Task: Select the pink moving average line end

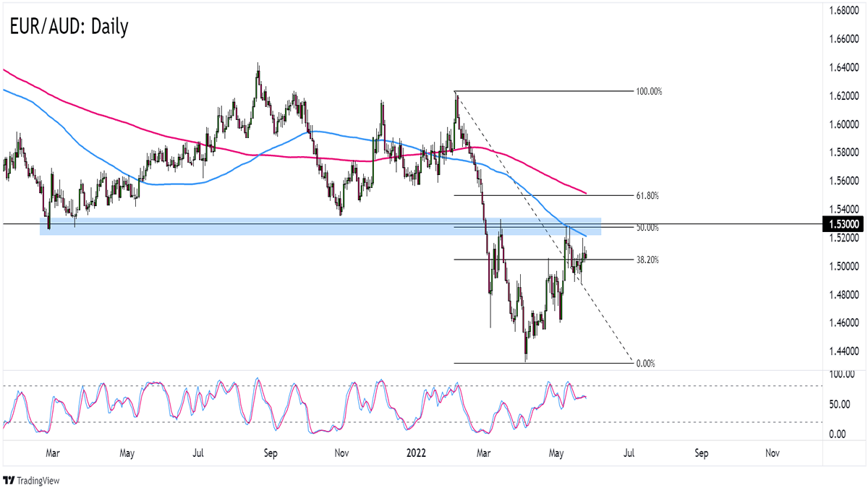Action: (x=585, y=193)
